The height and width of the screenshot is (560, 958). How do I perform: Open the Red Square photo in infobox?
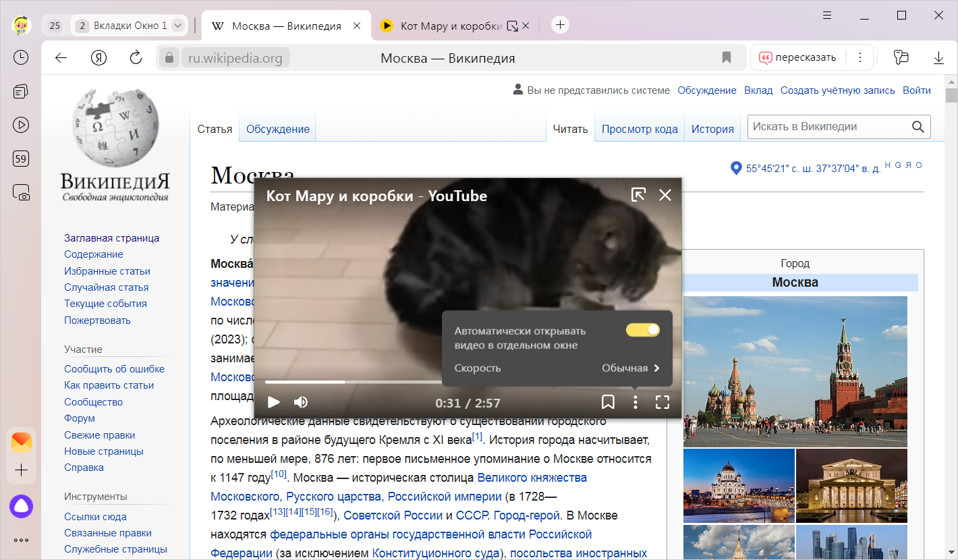pos(795,372)
